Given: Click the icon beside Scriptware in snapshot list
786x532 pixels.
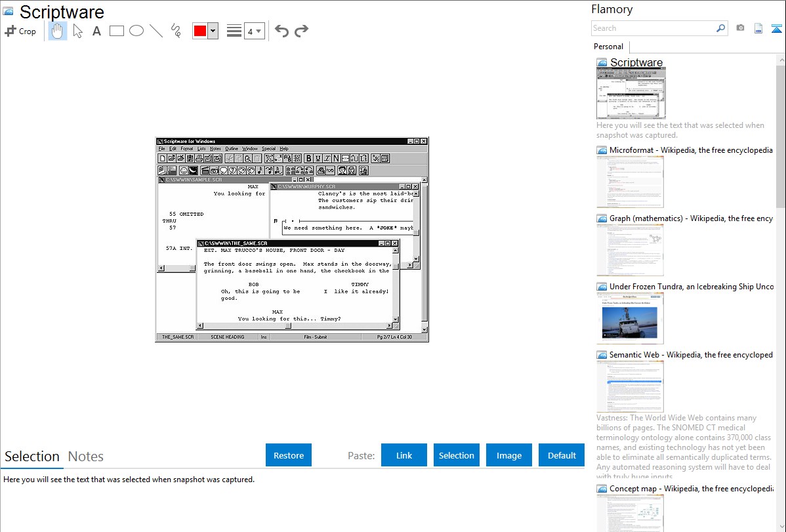Looking at the screenshot, I should coord(602,63).
